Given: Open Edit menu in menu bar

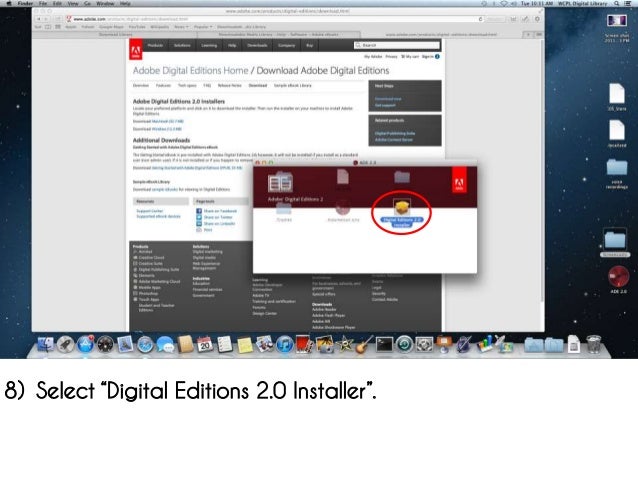Looking at the screenshot, I should click(57, 3).
